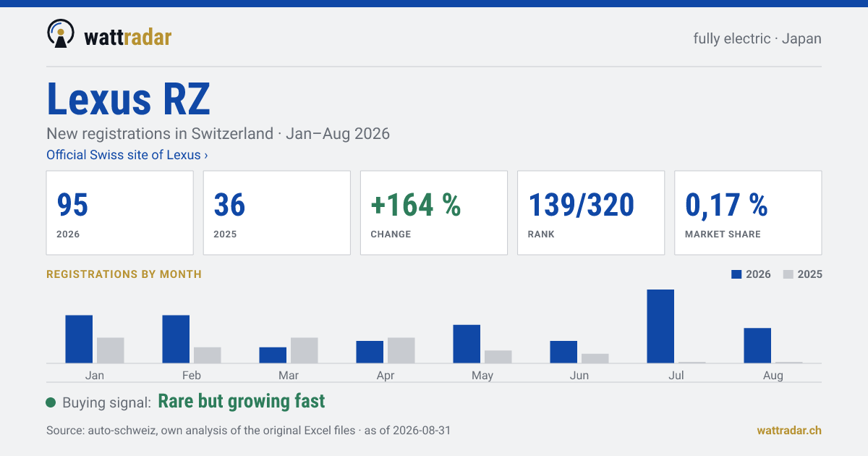Click the "+164 %" change value
The image size is (868, 456).
point(415,206)
